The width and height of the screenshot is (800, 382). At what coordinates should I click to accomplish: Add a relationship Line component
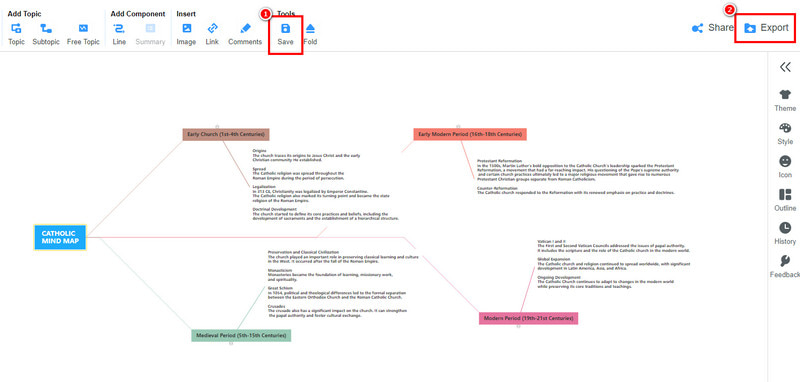119,34
